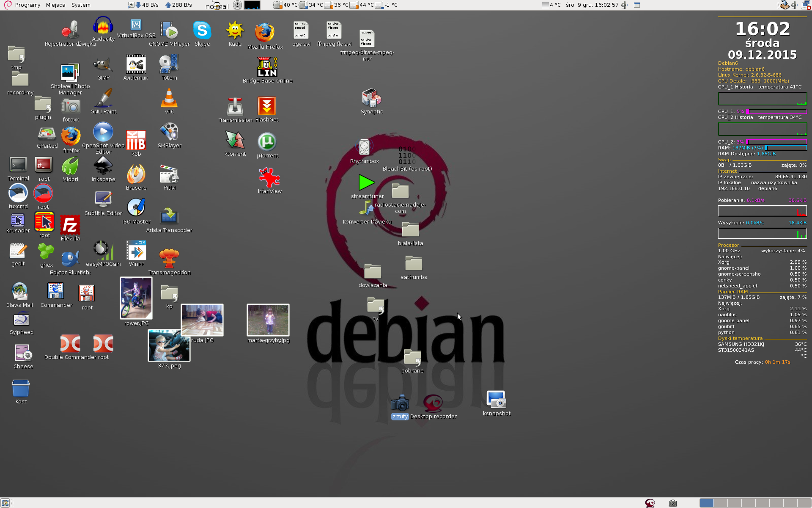Open the Pitivi icon

point(169,174)
